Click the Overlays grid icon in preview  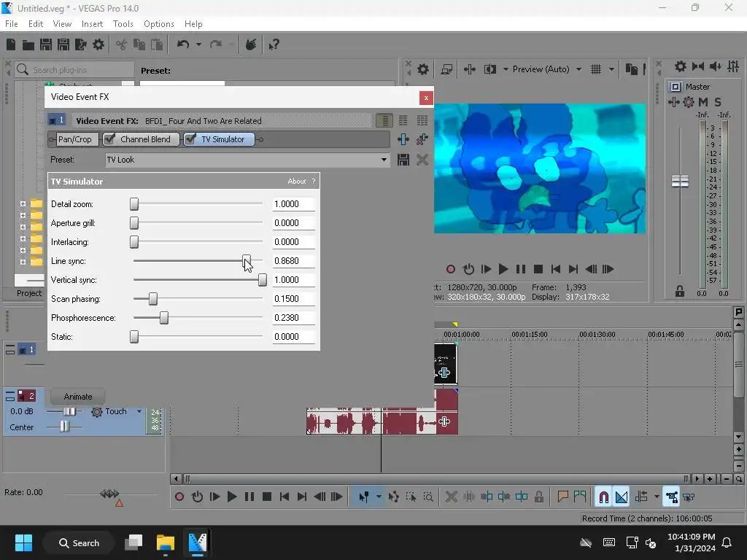click(x=595, y=69)
